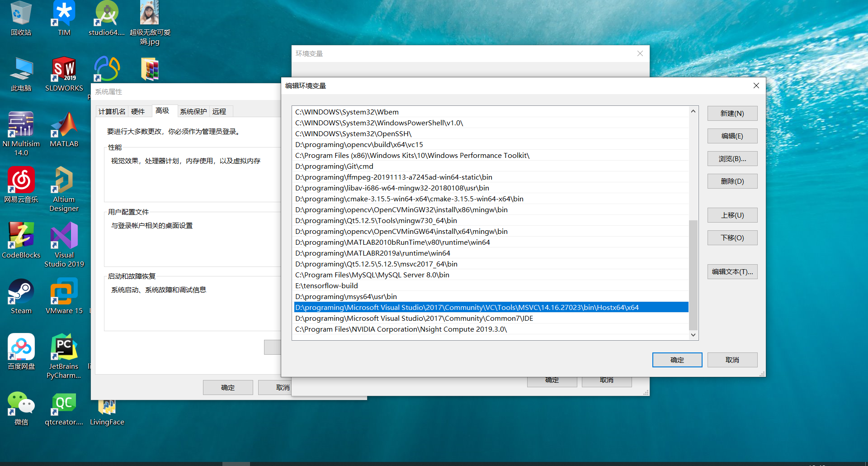Switch to the 系统保护 tab

point(193,111)
